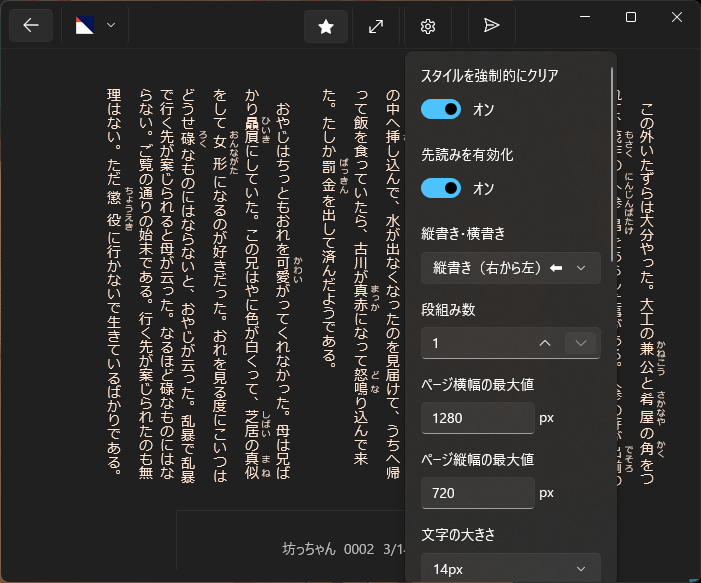Close the reader window
The image size is (701, 583).
coord(677,17)
